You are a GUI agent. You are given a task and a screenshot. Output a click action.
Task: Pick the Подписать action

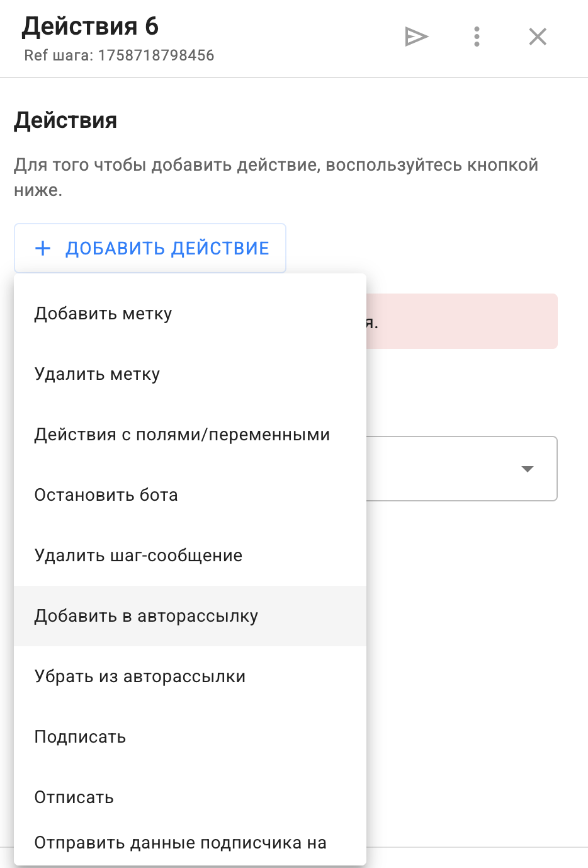pyautogui.click(x=80, y=737)
